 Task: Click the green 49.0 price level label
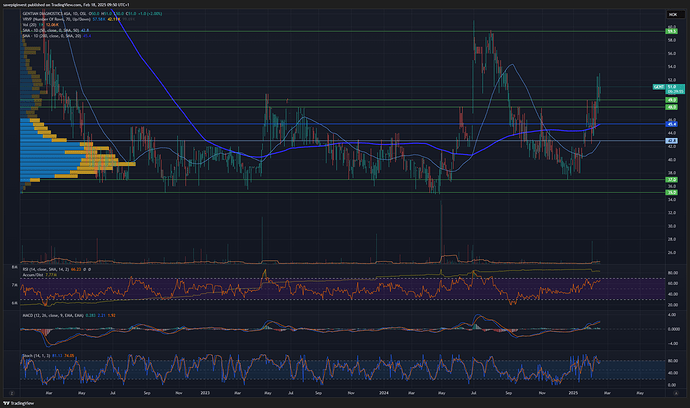tap(671, 100)
